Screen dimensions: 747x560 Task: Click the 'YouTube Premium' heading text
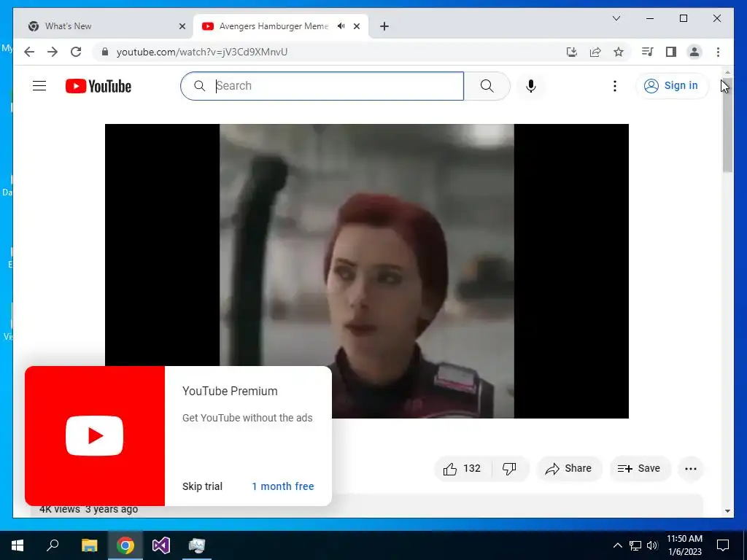pos(230,391)
